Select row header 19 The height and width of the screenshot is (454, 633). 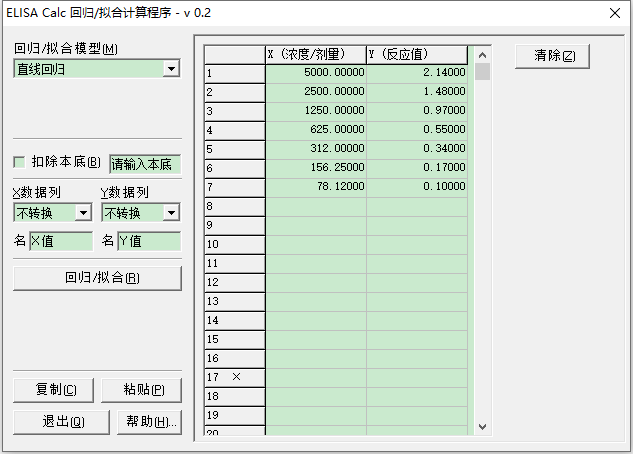[235, 415]
